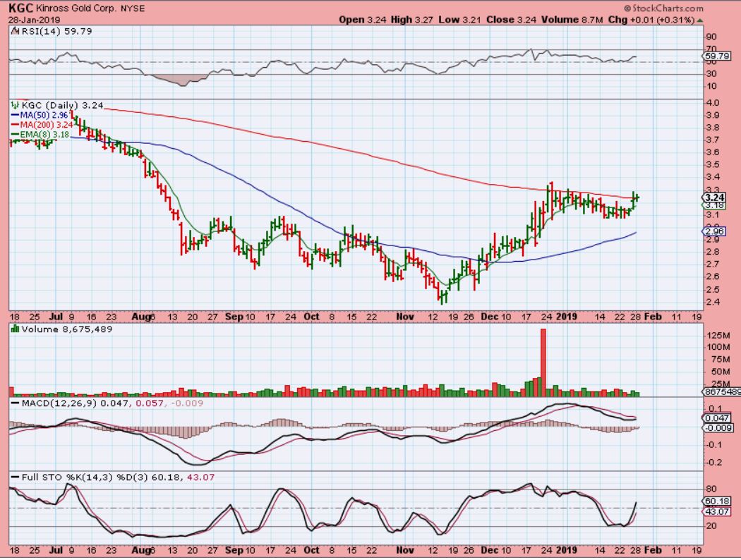This screenshot has width=741, height=560.
Task: Click the Chg +0.01 (+0.31%) value
Action: [651, 20]
